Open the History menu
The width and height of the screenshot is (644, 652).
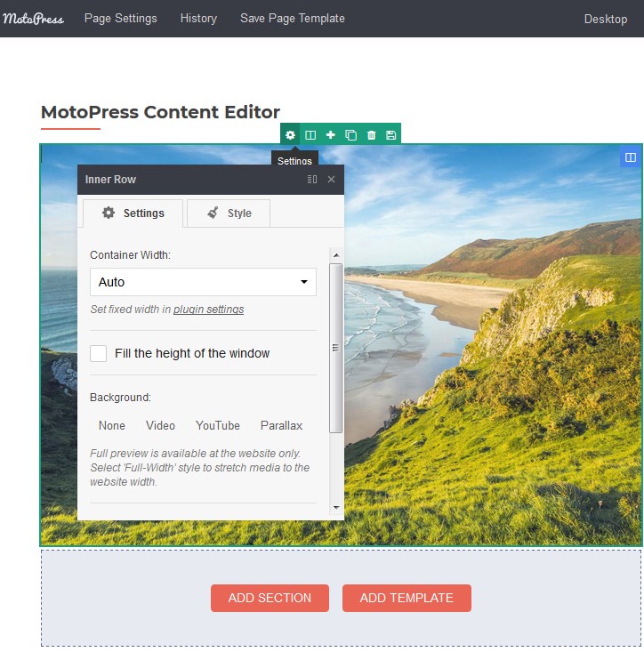tap(198, 19)
